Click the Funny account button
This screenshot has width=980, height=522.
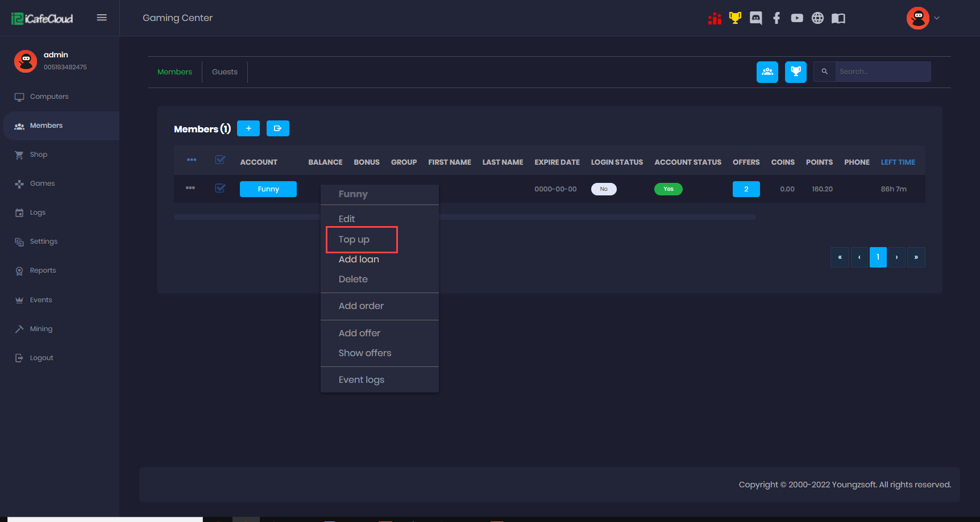[268, 189]
